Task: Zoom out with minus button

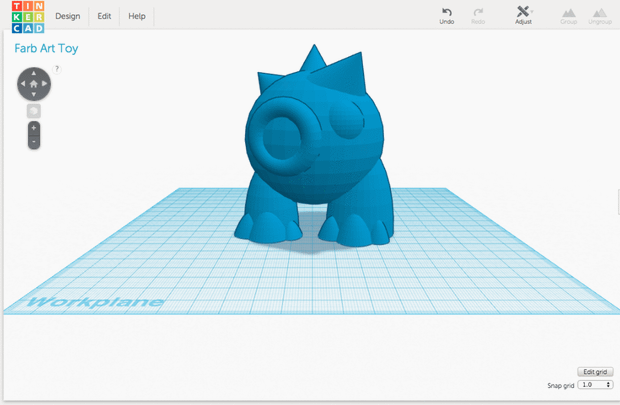Action: [34, 142]
